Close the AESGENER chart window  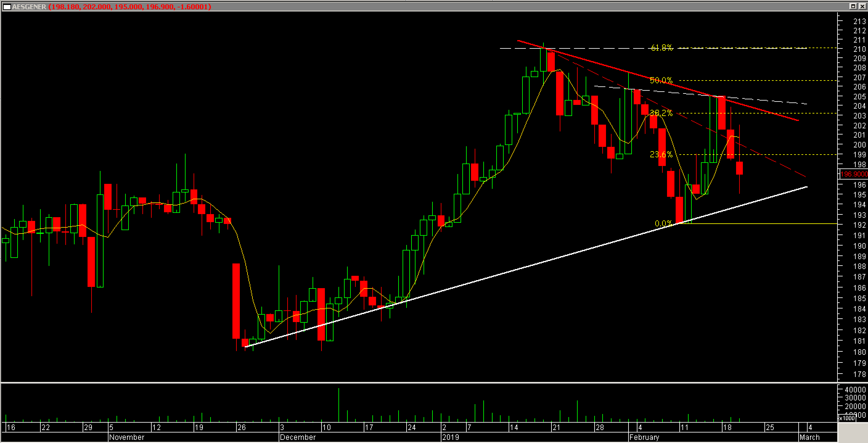coord(862,6)
